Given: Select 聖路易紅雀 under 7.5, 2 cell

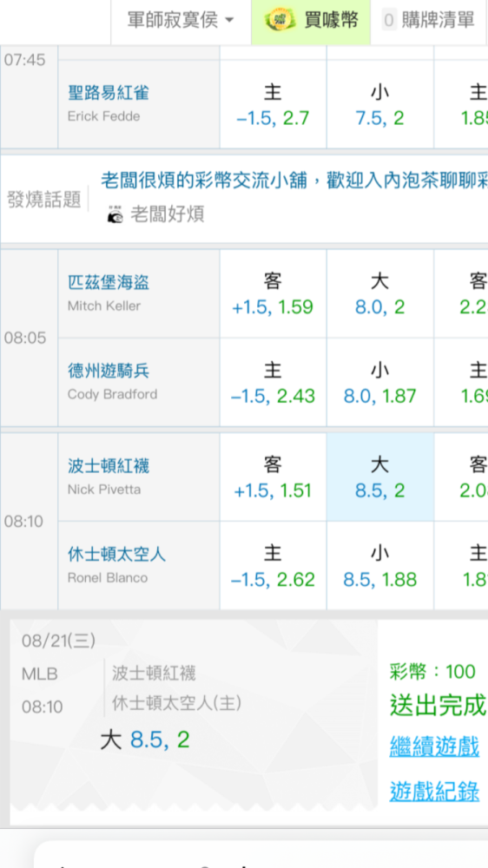Looking at the screenshot, I should (x=379, y=104).
